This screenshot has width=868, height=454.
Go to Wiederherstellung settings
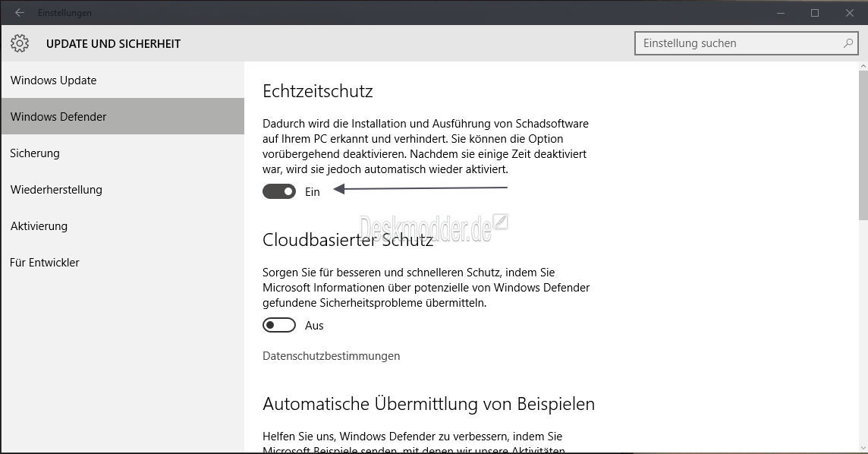click(122, 189)
